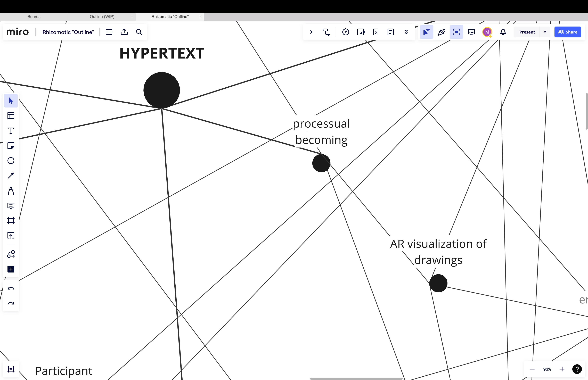Open the estimation card tool
Viewport: 588px width, 380px height.
click(375, 32)
